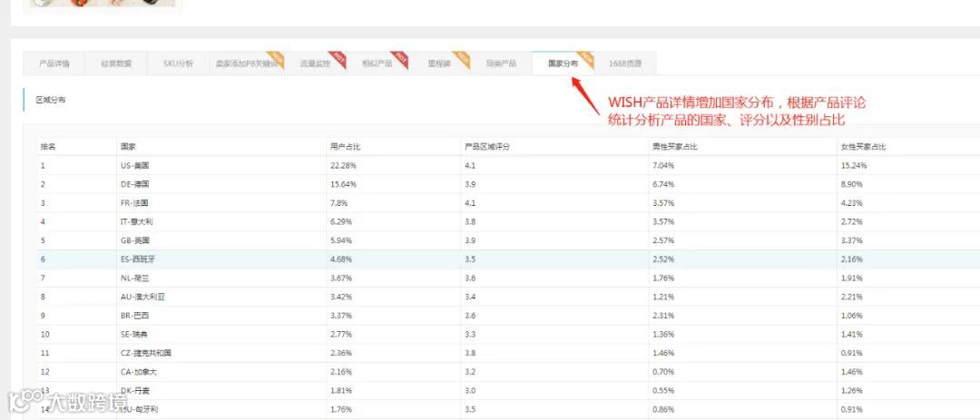Viewport: 980px width, 420px height.
Task: Click the 产品区域评分 column header
Action: click(x=487, y=147)
